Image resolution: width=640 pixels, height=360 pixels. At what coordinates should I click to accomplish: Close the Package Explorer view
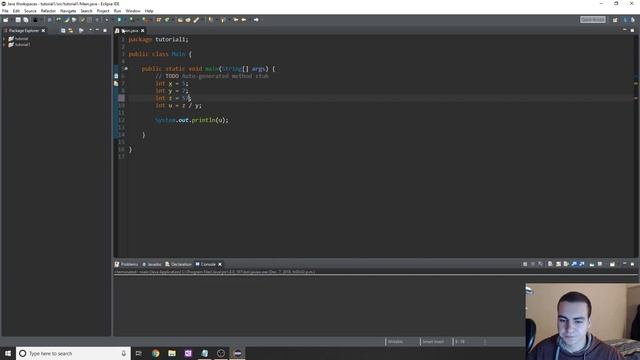[43, 31]
